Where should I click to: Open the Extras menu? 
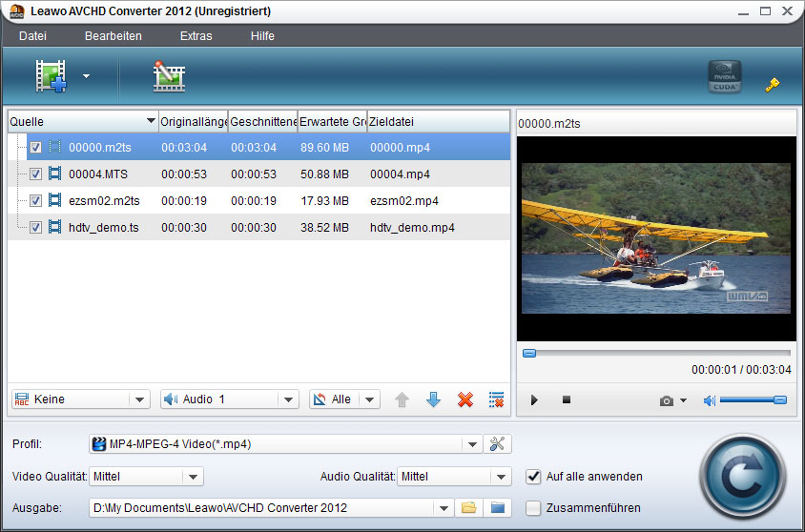coord(196,36)
